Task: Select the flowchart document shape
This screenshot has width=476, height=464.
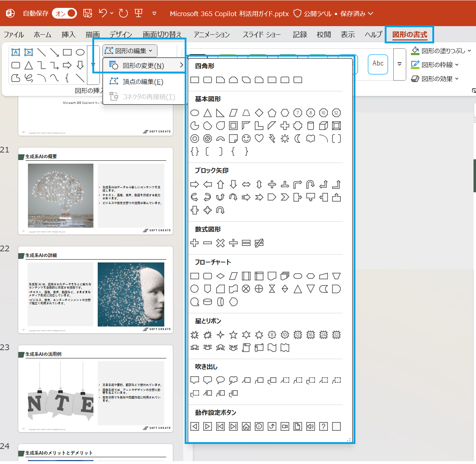Action: (x=272, y=276)
